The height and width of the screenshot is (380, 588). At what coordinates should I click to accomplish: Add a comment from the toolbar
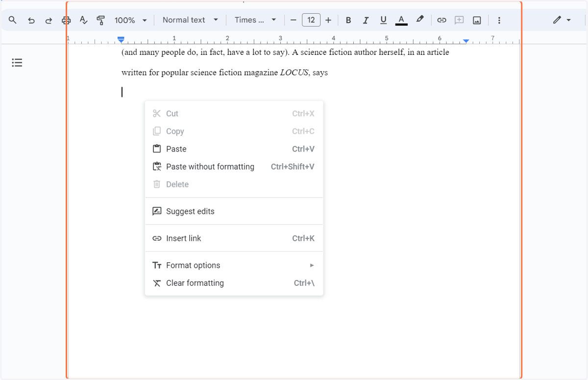tap(459, 20)
